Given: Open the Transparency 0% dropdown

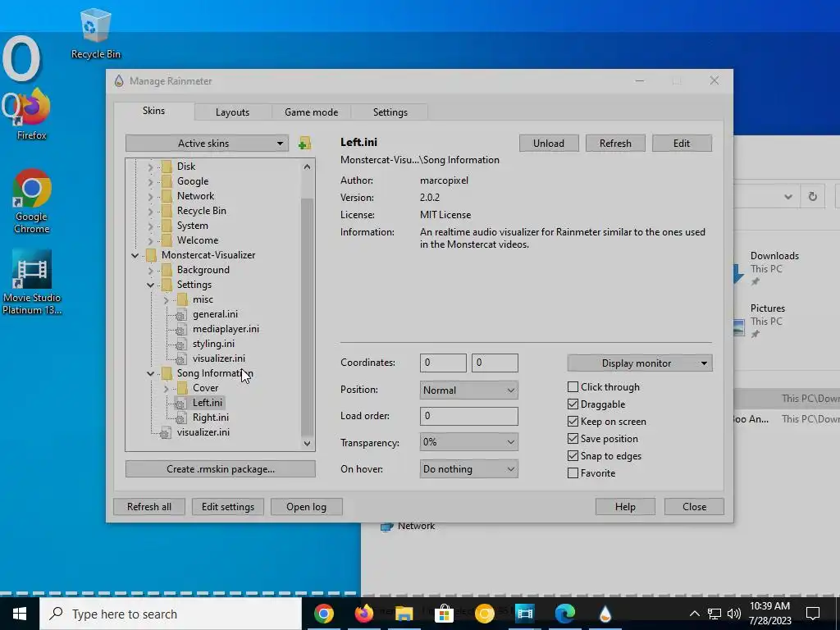Looking at the screenshot, I should [468, 442].
